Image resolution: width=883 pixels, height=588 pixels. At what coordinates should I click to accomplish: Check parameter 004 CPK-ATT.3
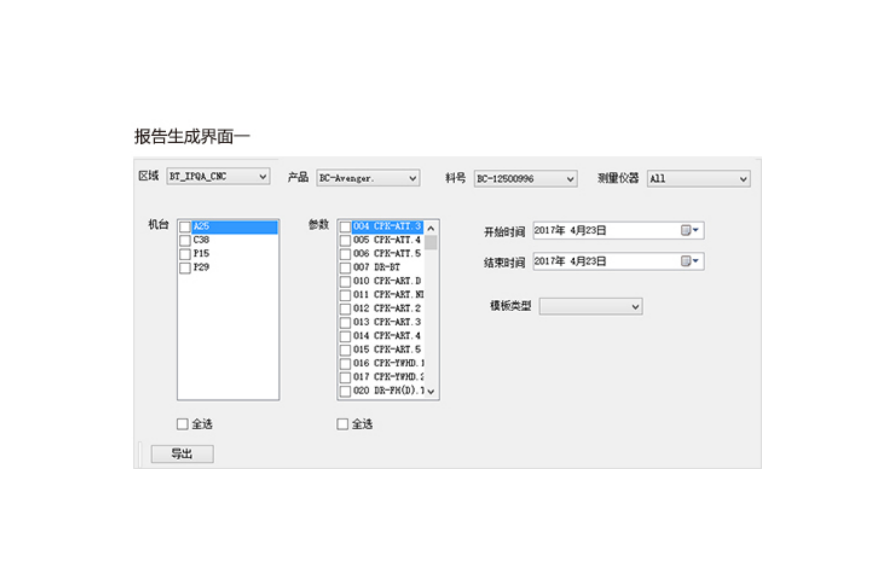[x=345, y=226]
